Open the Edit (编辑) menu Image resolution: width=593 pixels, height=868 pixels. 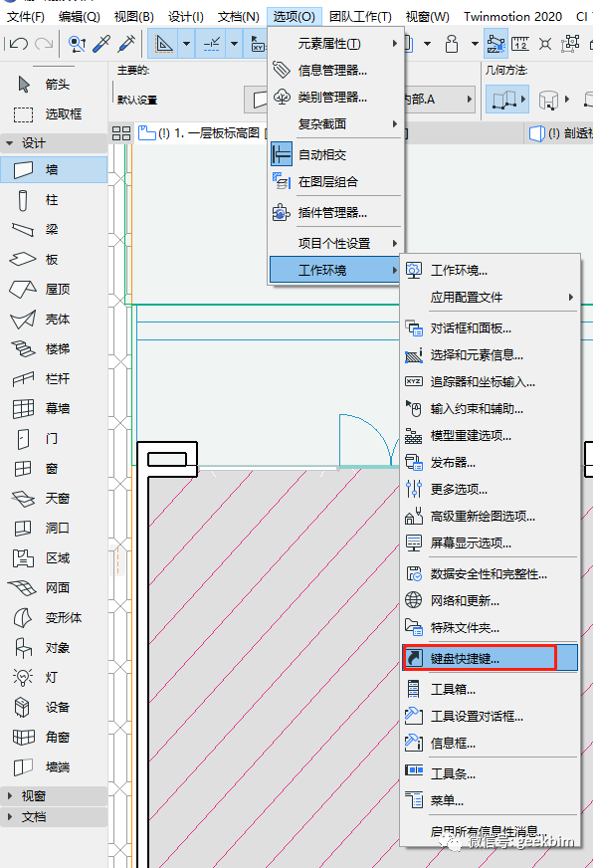[x=80, y=17]
